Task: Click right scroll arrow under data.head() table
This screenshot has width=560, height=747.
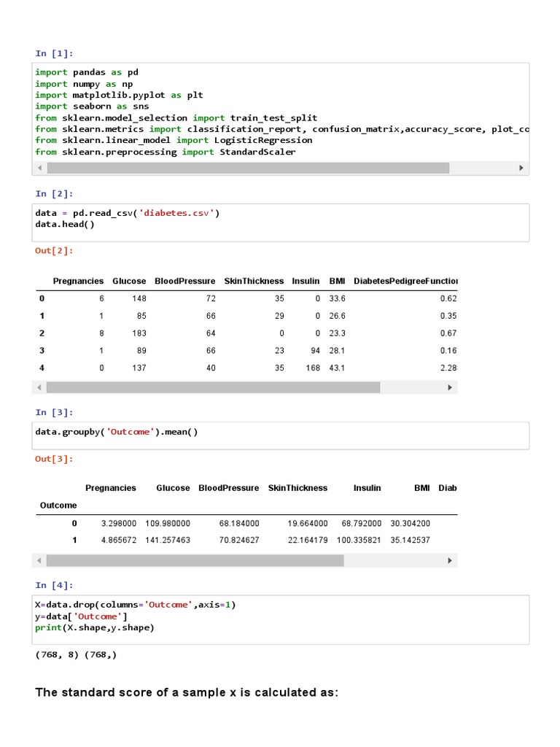Action: pos(450,387)
